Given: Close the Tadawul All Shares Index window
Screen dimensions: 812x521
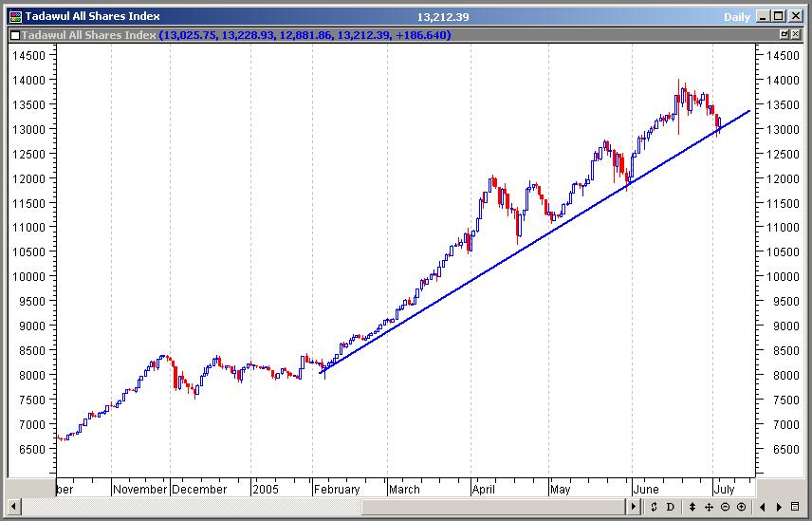Looking at the screenshot, I should [x=796, y=16].
